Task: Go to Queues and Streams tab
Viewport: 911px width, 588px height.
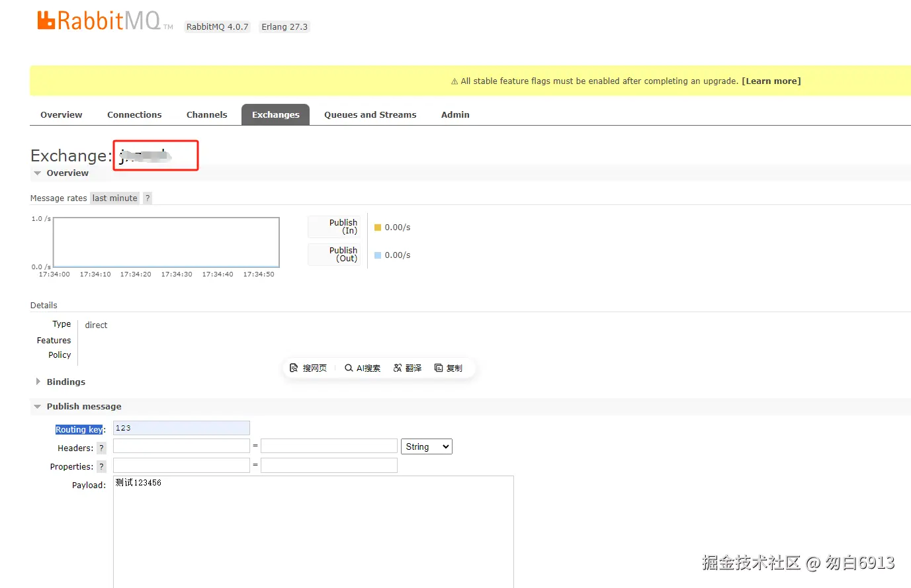Action: 370,114
